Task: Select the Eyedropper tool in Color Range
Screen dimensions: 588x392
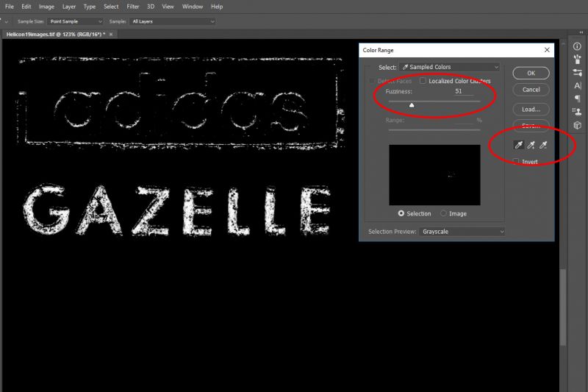Action: 519,145
